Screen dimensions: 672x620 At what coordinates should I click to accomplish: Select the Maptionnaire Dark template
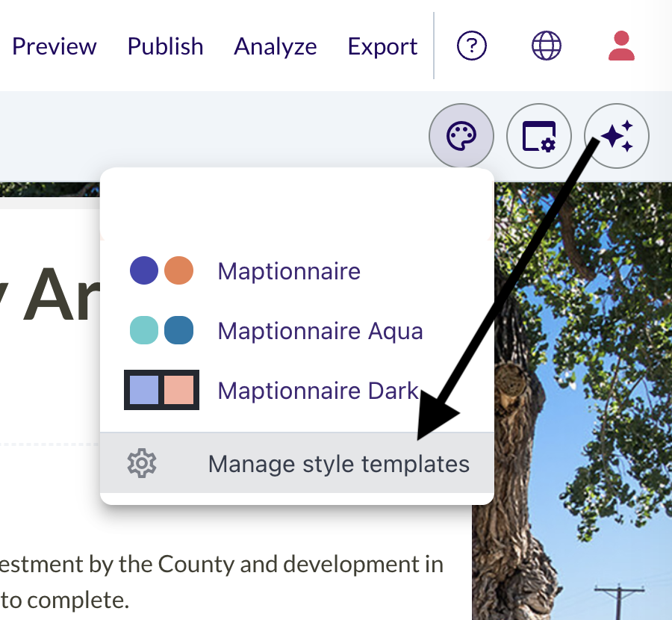(296, 390)
